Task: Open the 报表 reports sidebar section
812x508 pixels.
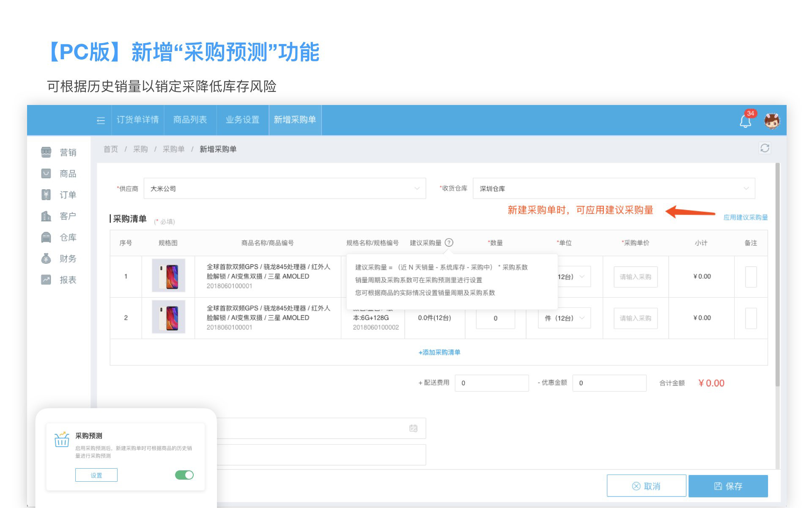Action: pos(60,280)
